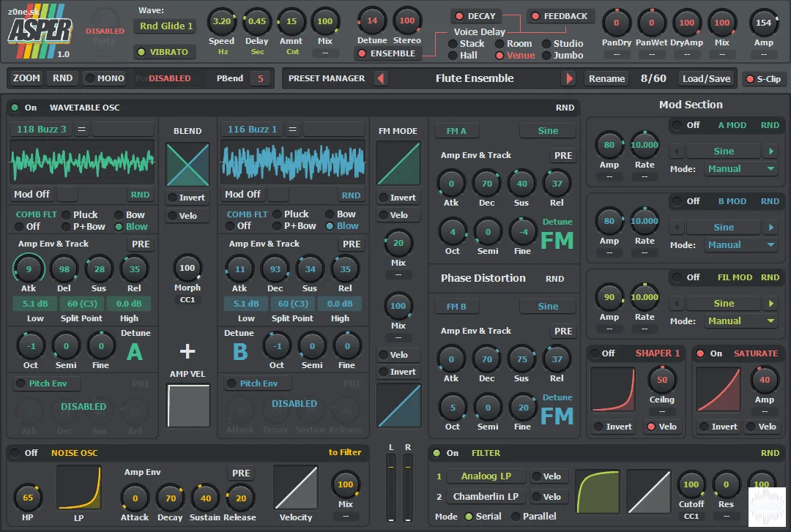Image resolution: width=791 pixels, height=532 pixels.
Task: Click the filter Cutoff knob
Action: [691, 485]
